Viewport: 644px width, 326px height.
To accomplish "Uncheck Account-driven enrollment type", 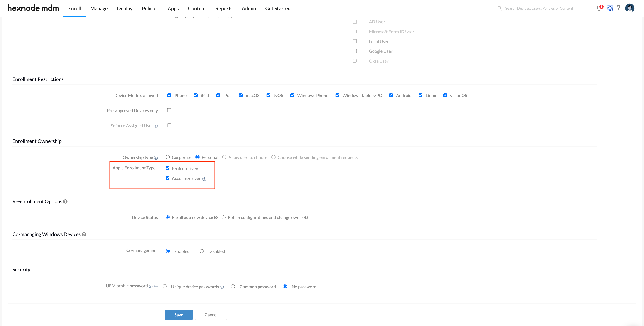I will pos(168,178).
